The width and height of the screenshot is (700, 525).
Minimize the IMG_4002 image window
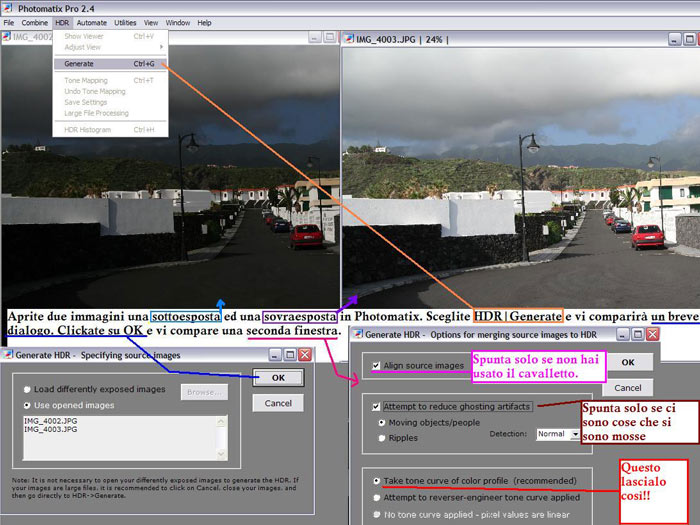[x=314, y=37]
